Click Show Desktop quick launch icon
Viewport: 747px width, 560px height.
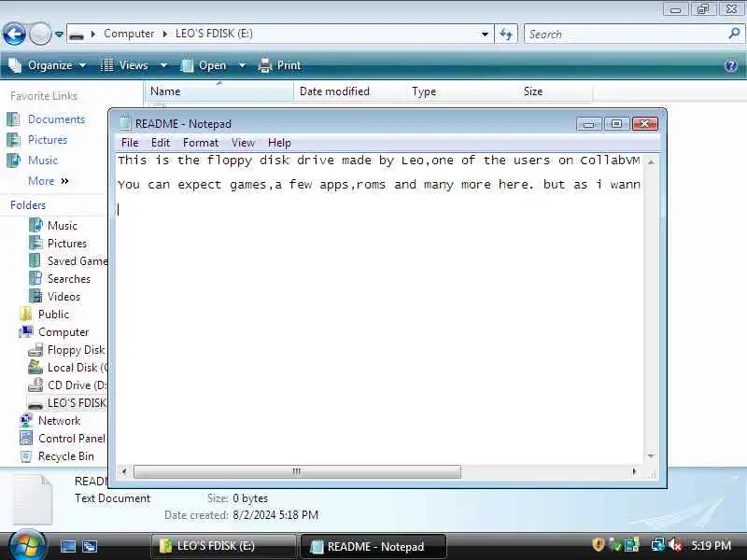pos(67,546)
